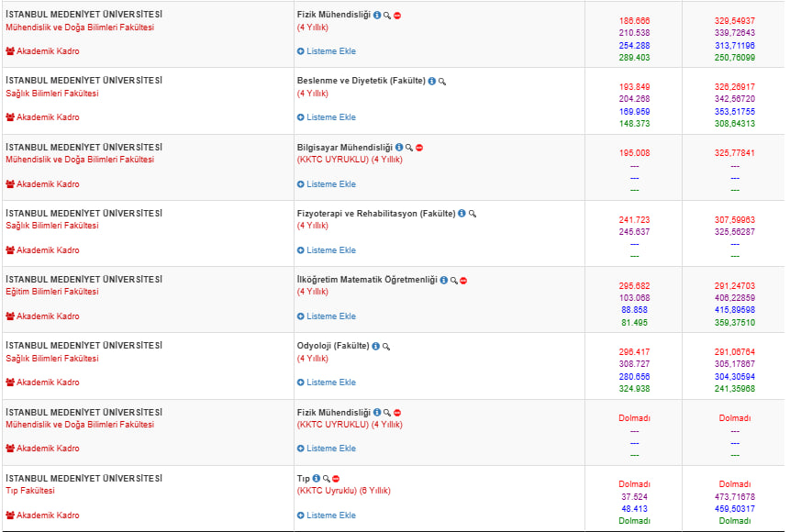
Task: Click info icon beside Beslenme ve Diyetetik
Action: 432,82
